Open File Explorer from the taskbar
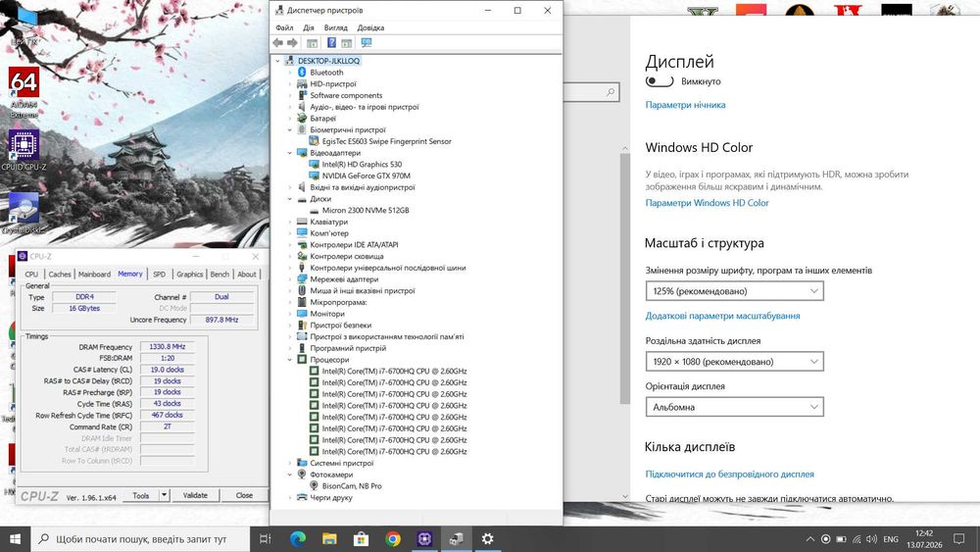The image size is (980, 552). pyautogui.click(x=329, y=539)
